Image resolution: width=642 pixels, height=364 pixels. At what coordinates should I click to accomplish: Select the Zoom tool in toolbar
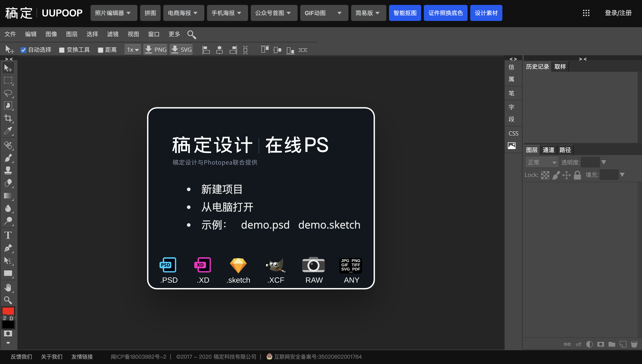tap(8, 300)
